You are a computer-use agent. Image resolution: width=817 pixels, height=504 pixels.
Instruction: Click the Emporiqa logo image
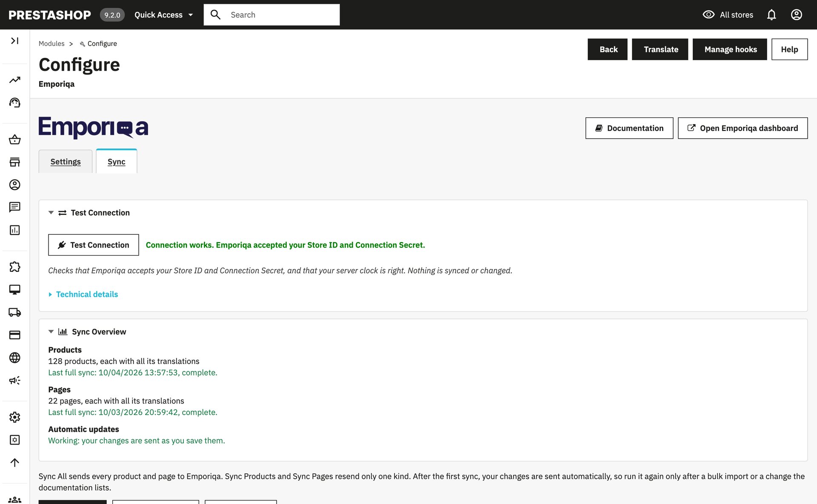click(x=94, y=127)
